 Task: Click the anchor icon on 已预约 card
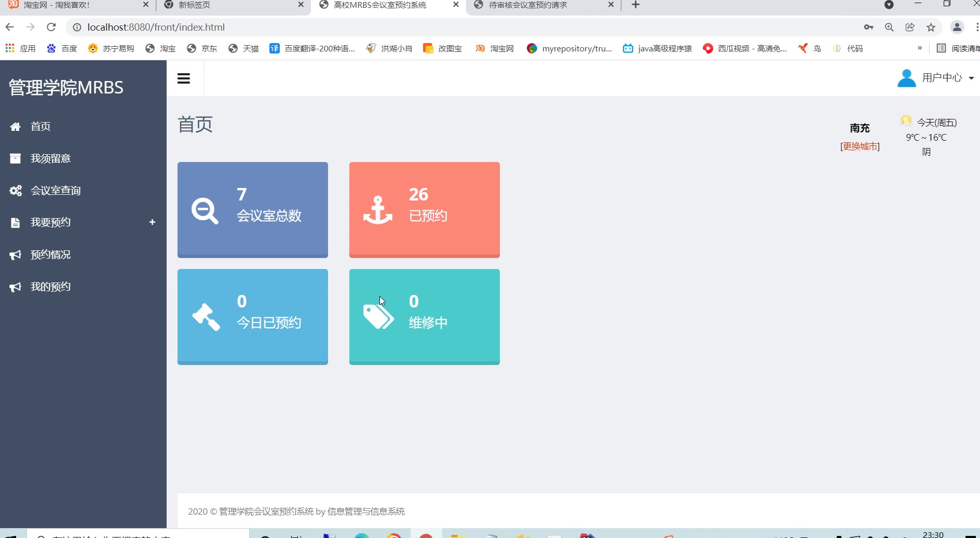click(377, 210)
